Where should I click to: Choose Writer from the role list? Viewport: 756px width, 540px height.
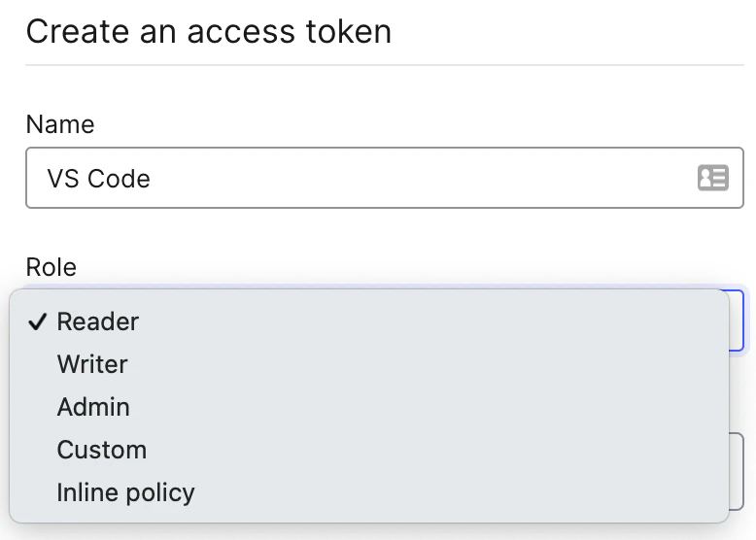[92, 364]
